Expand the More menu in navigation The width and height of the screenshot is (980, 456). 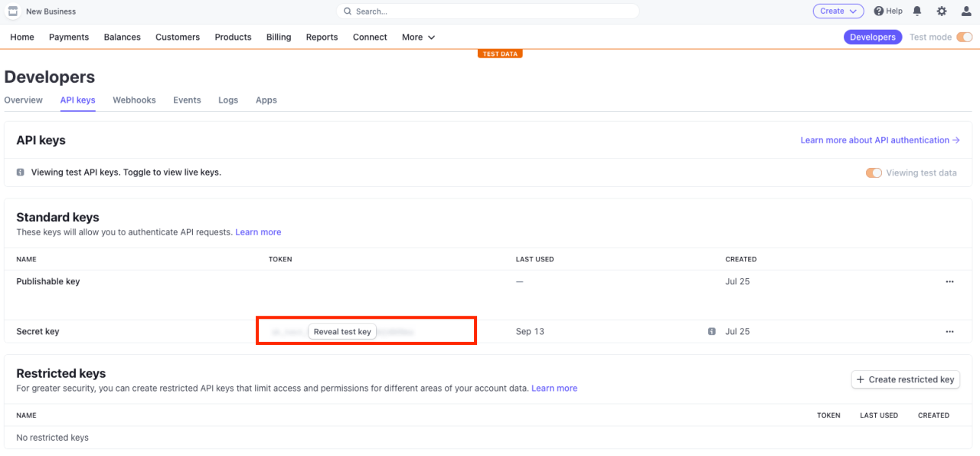point(418,37)
